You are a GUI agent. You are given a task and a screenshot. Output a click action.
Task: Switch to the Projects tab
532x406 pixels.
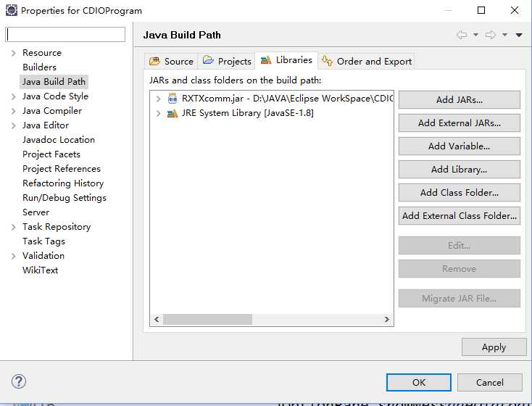(227, 62)
